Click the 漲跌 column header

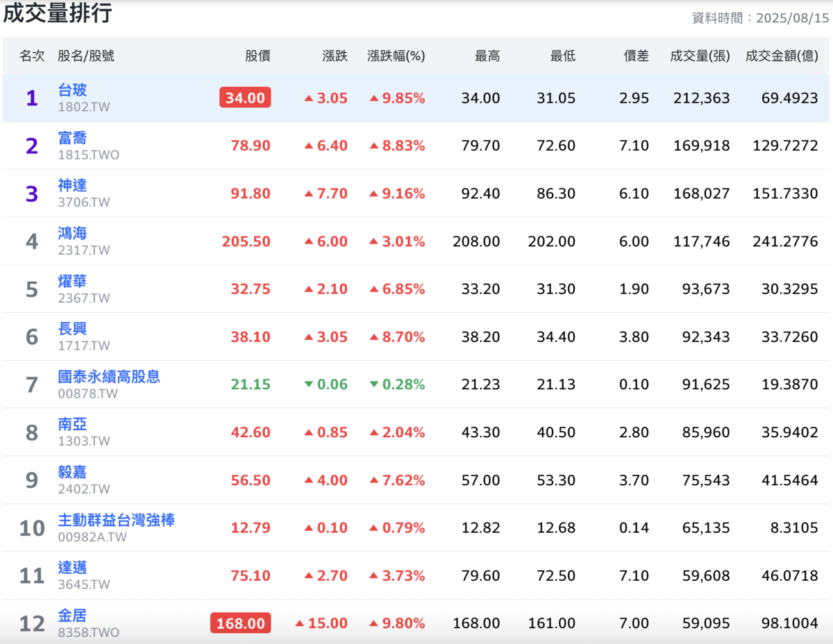(335, 56)
